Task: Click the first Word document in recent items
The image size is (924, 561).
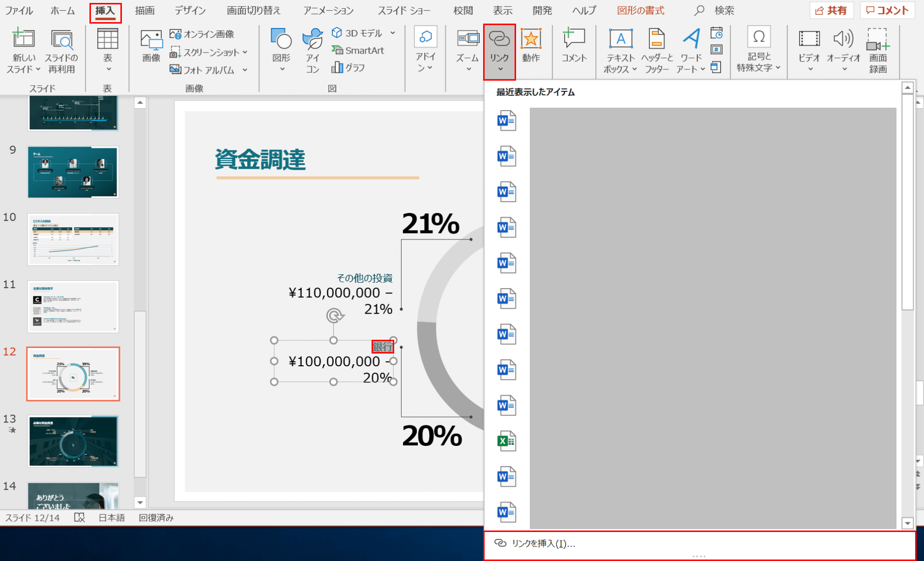Action: tap(507, 120)
